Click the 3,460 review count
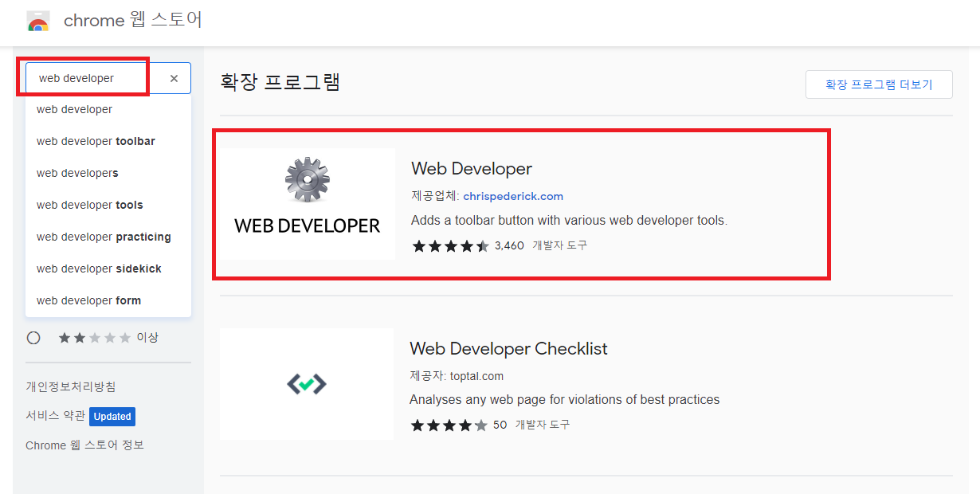Image resolution: width=980 pixels, height=494 pixels. 509,245
